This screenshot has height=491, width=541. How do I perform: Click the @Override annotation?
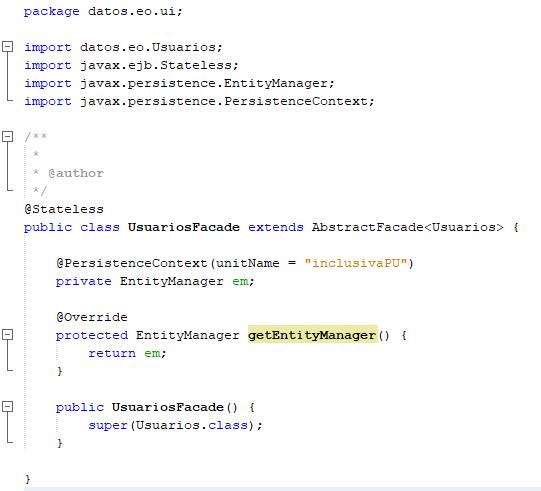pyautogui.click(x=92, y=317)
